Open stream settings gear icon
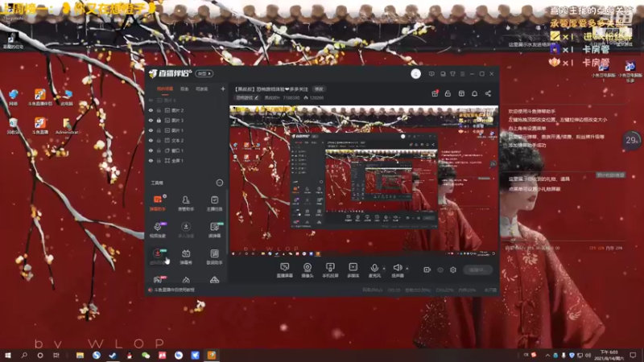 pyautogui.click(x=453, y=269)
